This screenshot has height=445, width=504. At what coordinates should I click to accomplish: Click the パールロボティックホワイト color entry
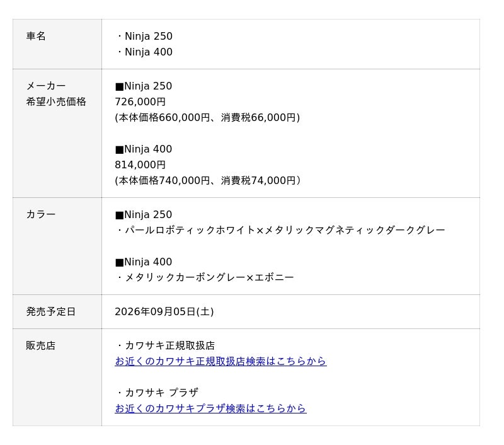coord(280,230)
